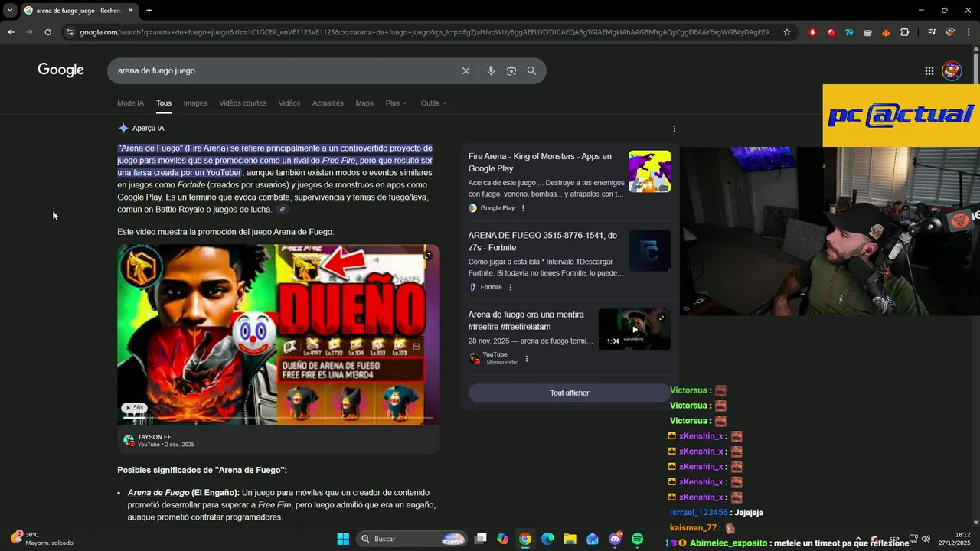Click the Windows taskbar Buscar search box
This screenshot has height=551, width=980.
[412, 539]
